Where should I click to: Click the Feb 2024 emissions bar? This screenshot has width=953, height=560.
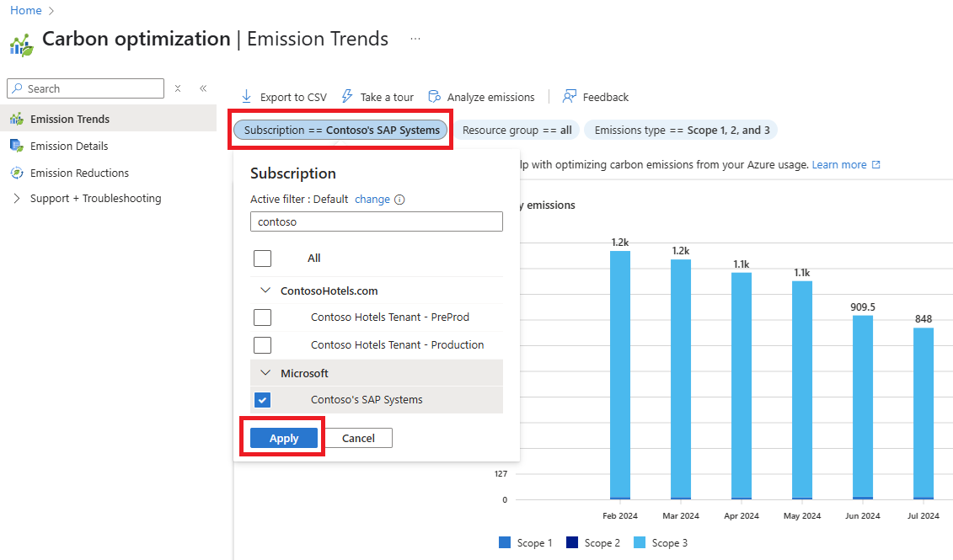(x=620, y=375)
